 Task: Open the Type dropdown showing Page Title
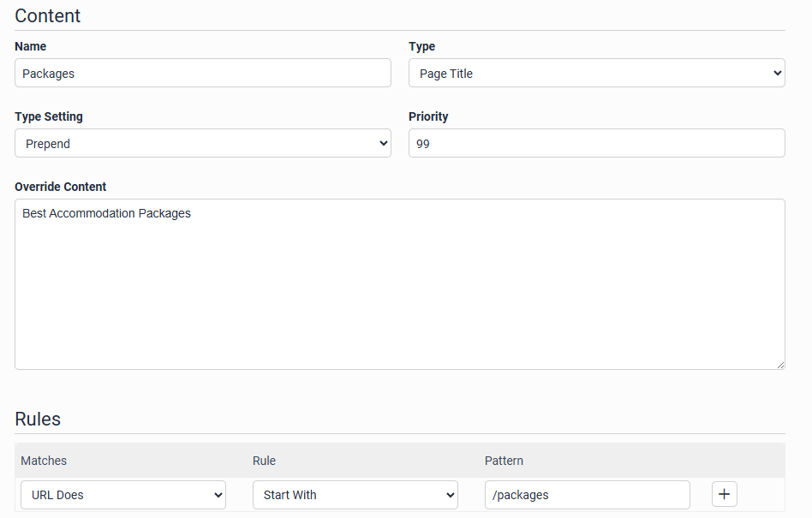596,74
